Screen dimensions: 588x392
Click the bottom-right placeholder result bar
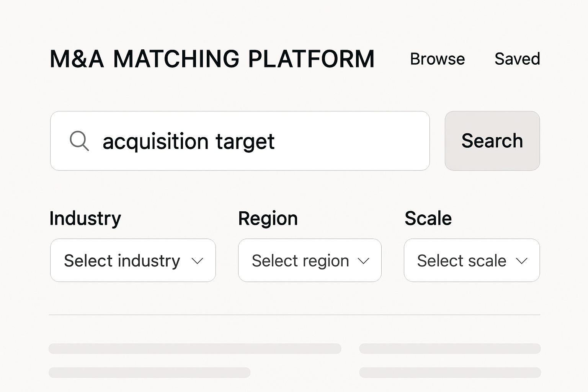[x=450, y=372]
